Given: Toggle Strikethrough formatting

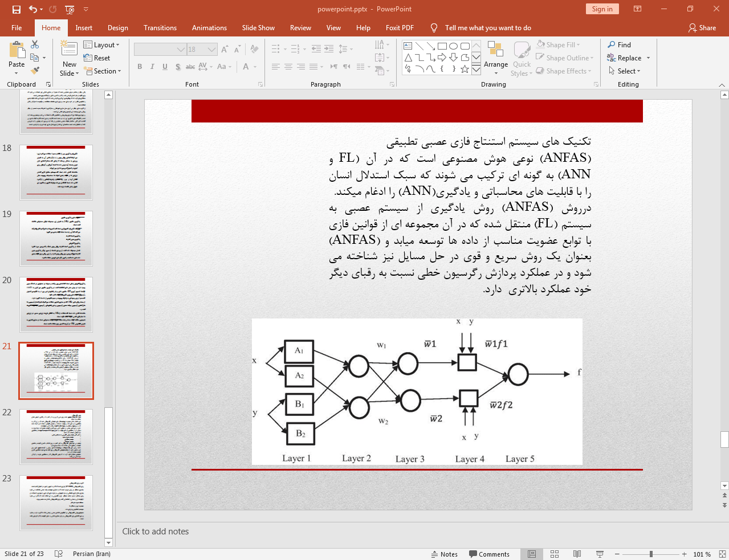Looking at the screenshot, I should tap(190, 67).
